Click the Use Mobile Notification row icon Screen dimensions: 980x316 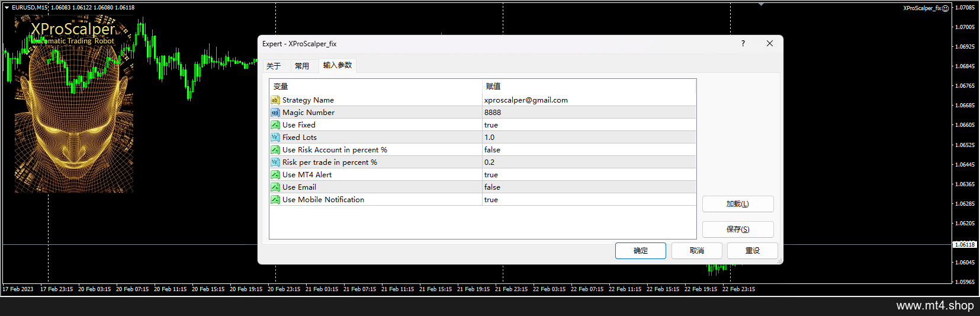click(275, 200)
